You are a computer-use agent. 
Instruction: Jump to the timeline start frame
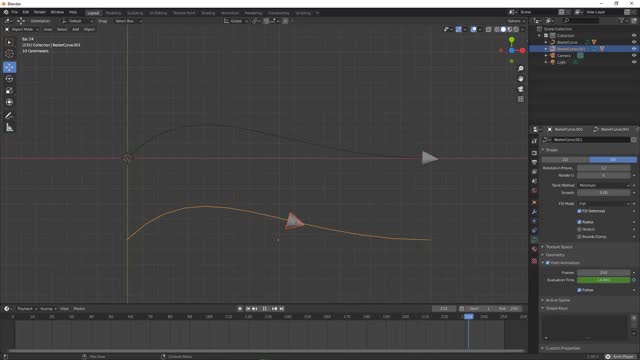point(248,309)
